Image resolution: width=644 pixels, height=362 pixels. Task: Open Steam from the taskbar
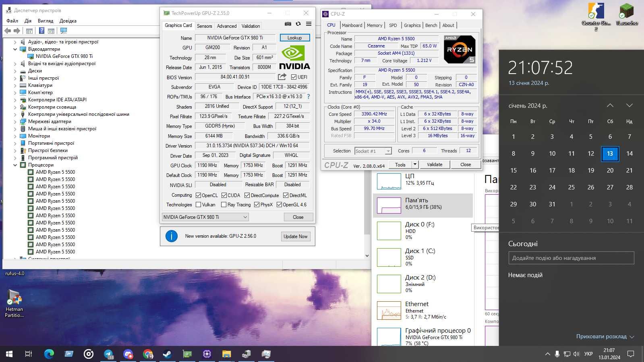pos(167,354)
